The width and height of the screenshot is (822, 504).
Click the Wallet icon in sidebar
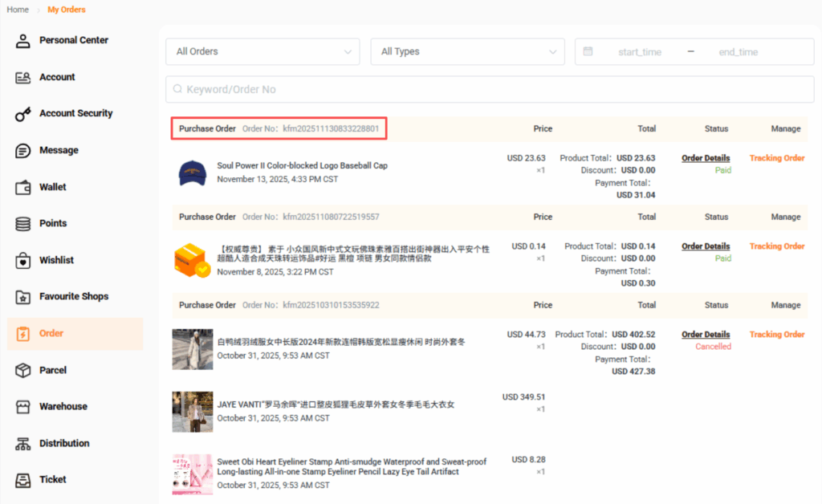24,187
